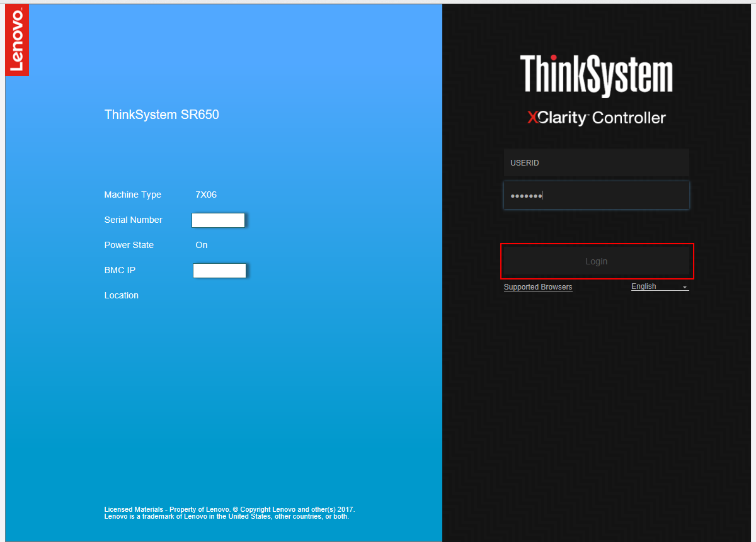
Task: Focus the password field
Action: click(x=596, y=195)
